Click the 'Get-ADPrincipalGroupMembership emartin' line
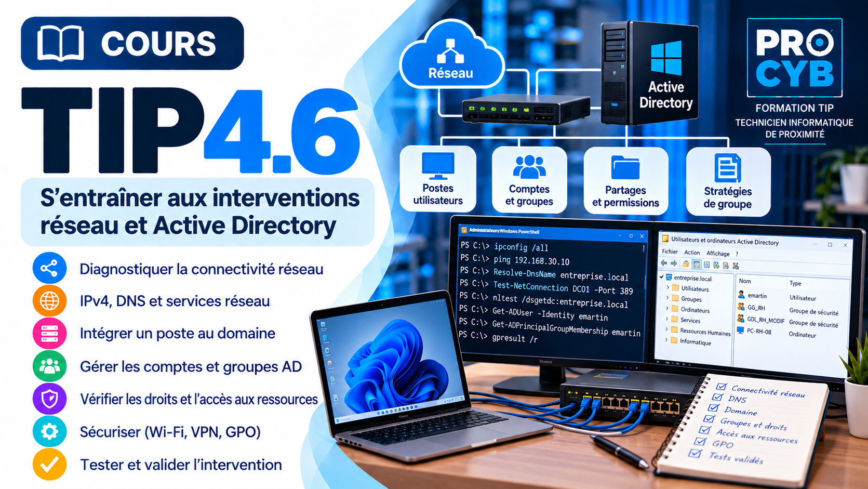 (566, 328)
